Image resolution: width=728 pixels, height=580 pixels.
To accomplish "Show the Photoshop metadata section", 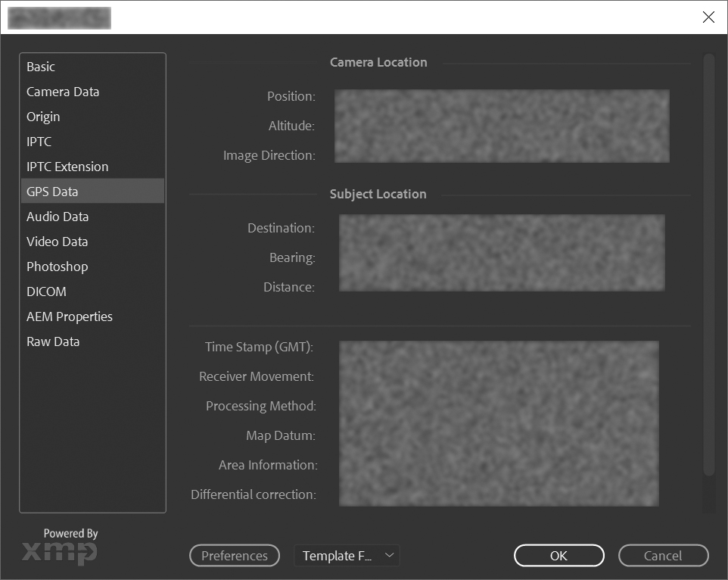I will click(x=58, y=267).
